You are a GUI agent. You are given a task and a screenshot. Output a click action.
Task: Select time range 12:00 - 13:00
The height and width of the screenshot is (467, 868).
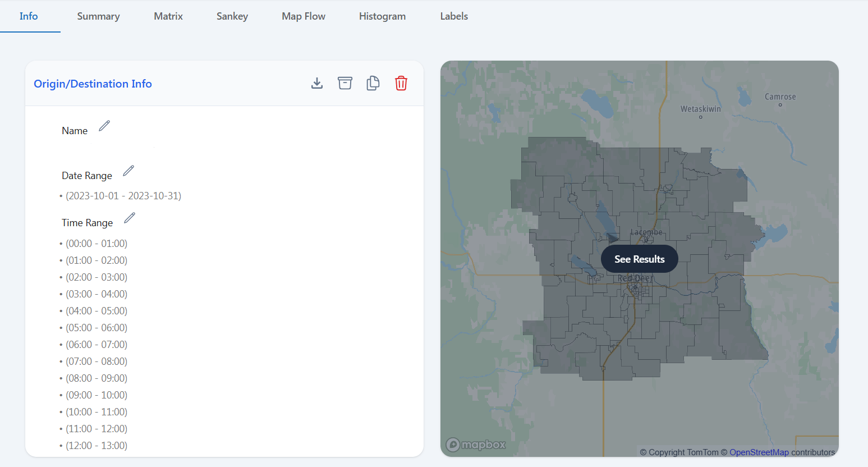(97, 446)
